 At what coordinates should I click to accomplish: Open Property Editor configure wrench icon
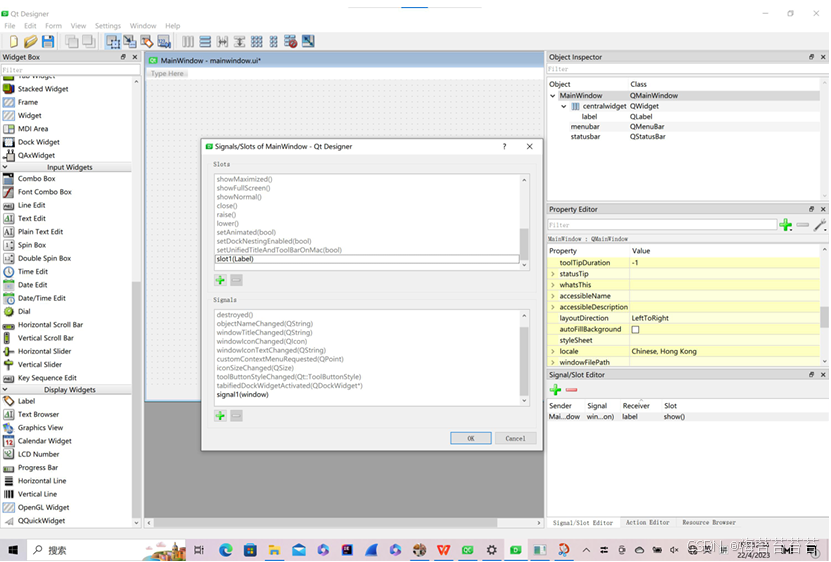(820, 225)
